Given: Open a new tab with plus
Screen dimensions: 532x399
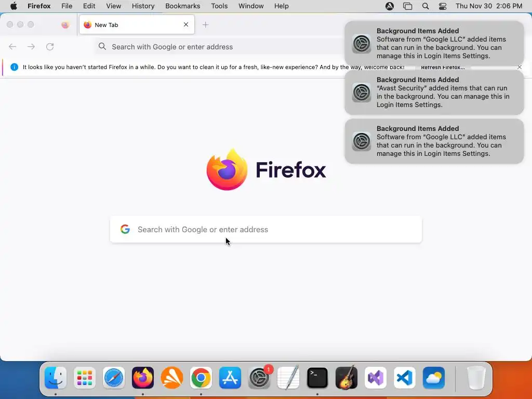Looking at the screenshot, I should (206, 25).
